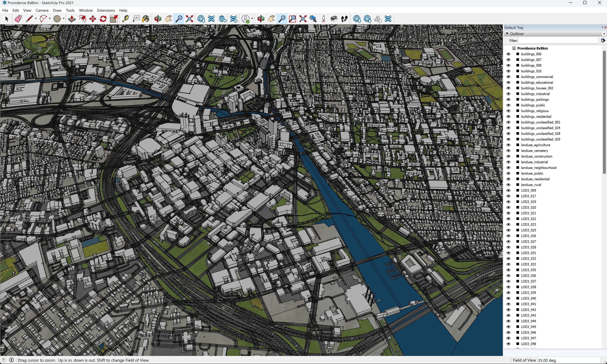Select the Eraser tool
607x364 pixels.
18,19
